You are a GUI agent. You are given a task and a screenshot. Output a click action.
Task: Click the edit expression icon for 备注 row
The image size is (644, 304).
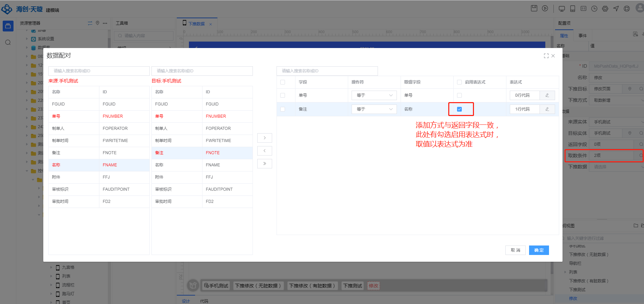(x=547, y=109)
